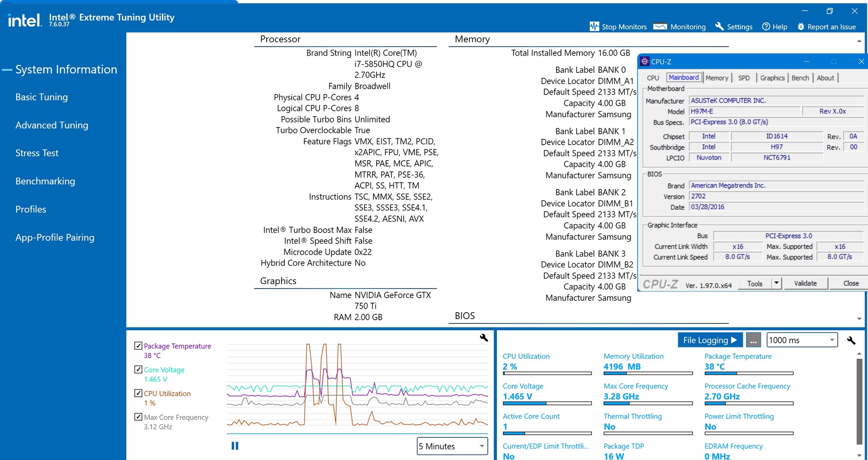Click the Package TDP 16 W value
Screen dimensions: 868x460
[x=614, y=456]
